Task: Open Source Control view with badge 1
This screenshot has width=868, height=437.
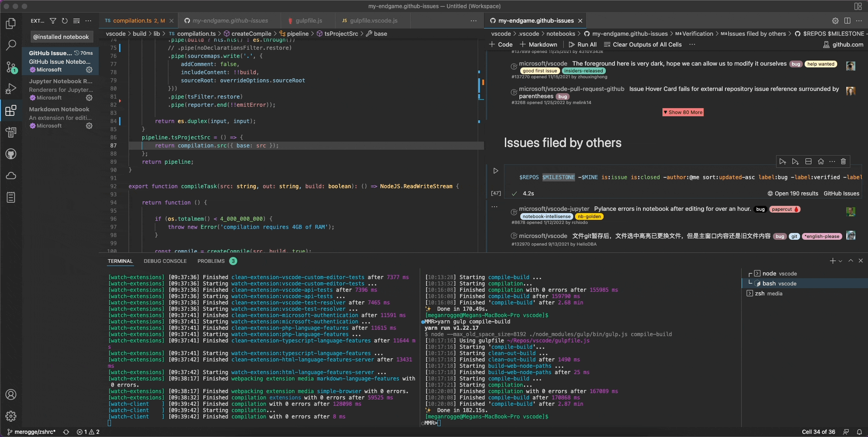Action: point(11,67)
